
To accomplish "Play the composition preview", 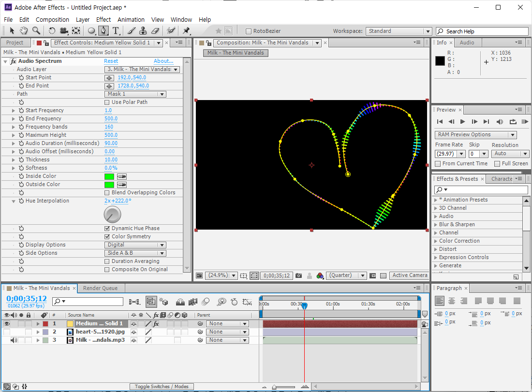I will coord(462,122).
